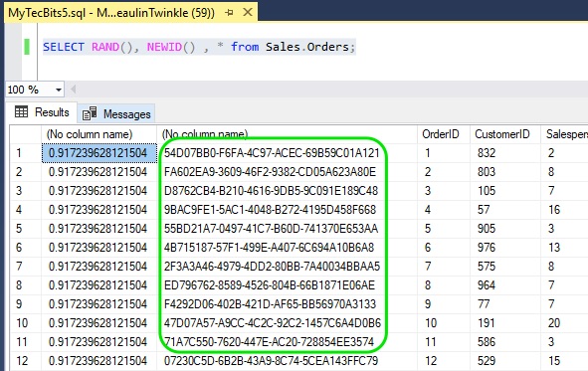Select the CustomerID column header
Screen dimensions: 588x371
pyautogui.click(x=505, y=134)
